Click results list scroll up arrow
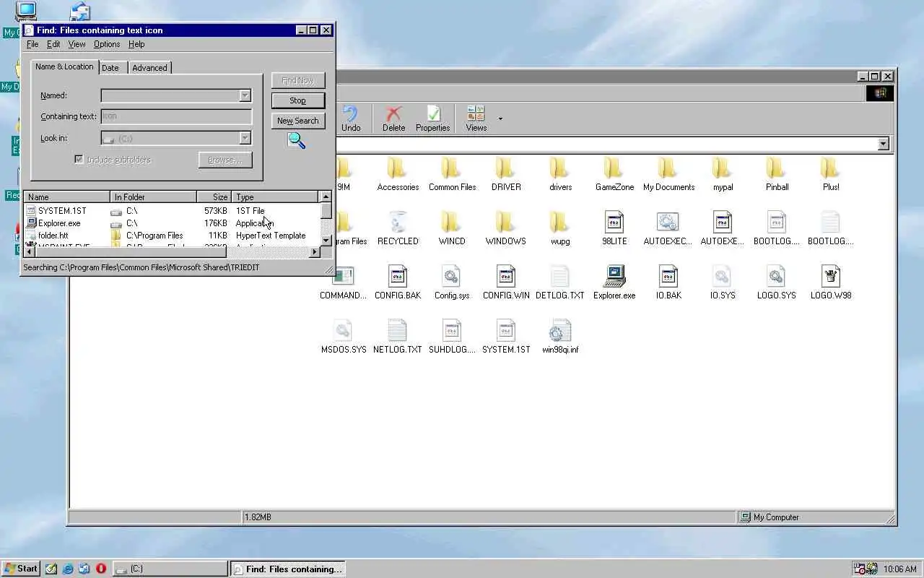Screen dimensions: 924x578 (326, 197)
